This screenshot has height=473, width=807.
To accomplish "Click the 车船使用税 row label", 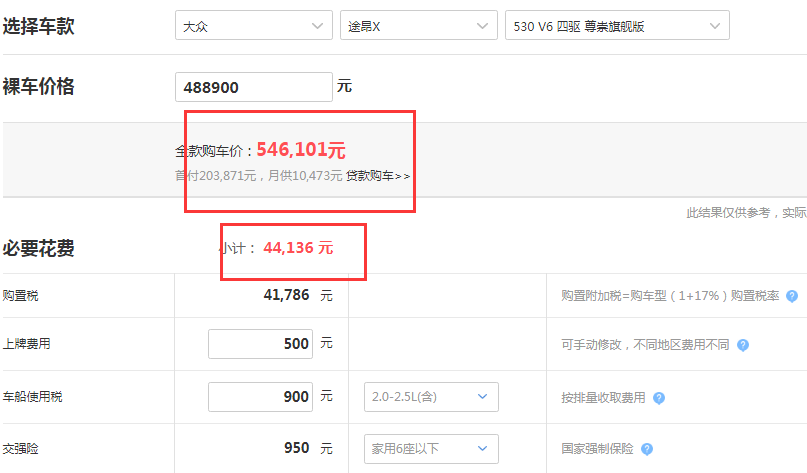I will click(x=32, y=397).
